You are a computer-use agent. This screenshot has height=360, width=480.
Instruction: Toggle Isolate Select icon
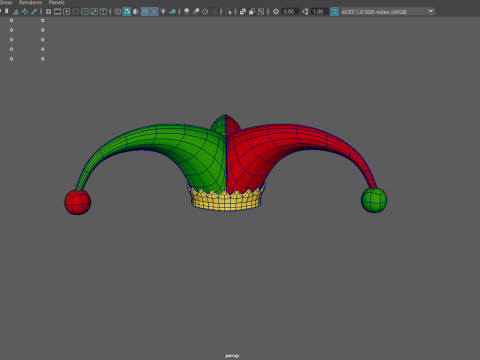click(x=228, y=12)
